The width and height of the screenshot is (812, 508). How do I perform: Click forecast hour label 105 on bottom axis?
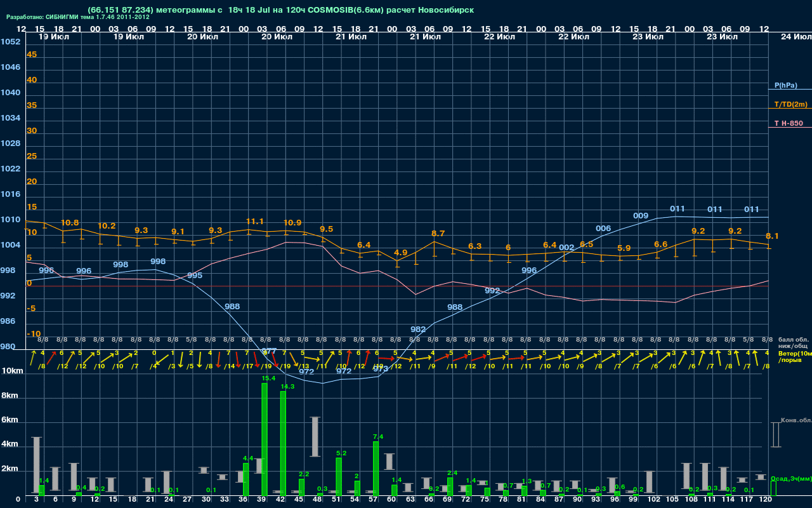(672, 500)
